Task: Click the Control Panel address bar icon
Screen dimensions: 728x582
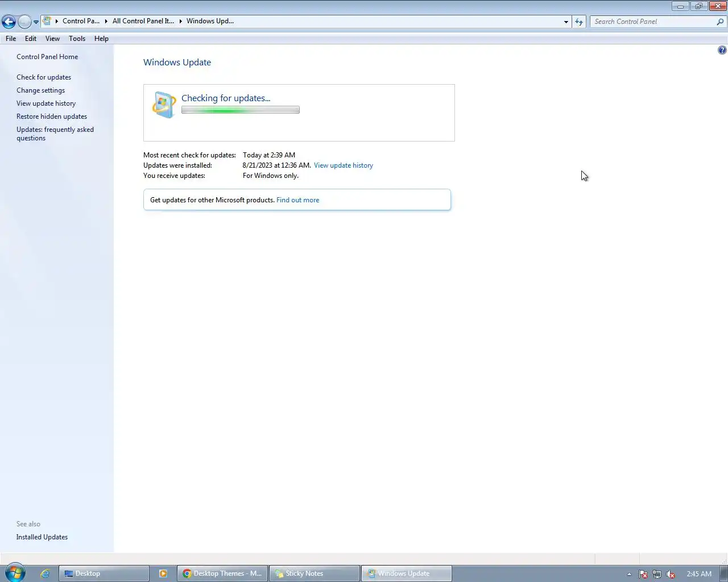Action: point(47,21)
